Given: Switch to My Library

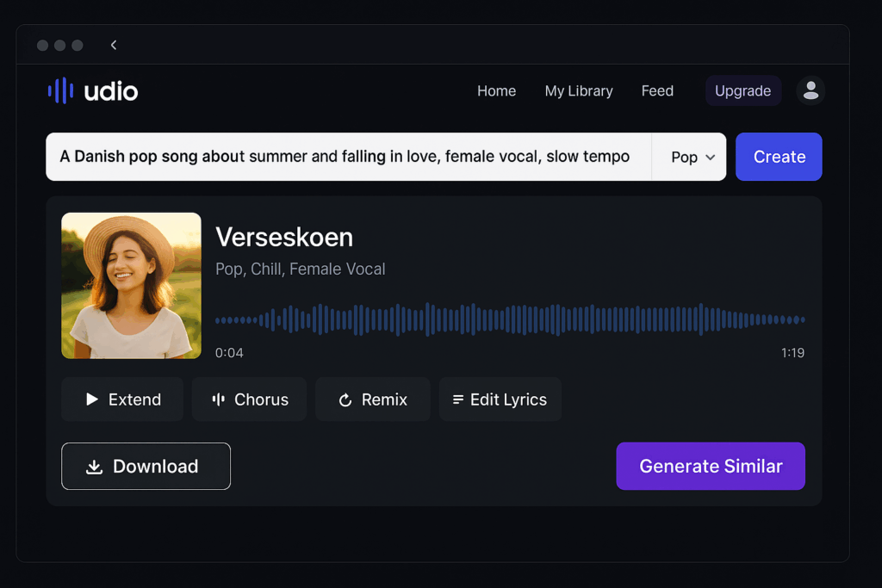Looking at the screenshot, I should click(578, 90).
